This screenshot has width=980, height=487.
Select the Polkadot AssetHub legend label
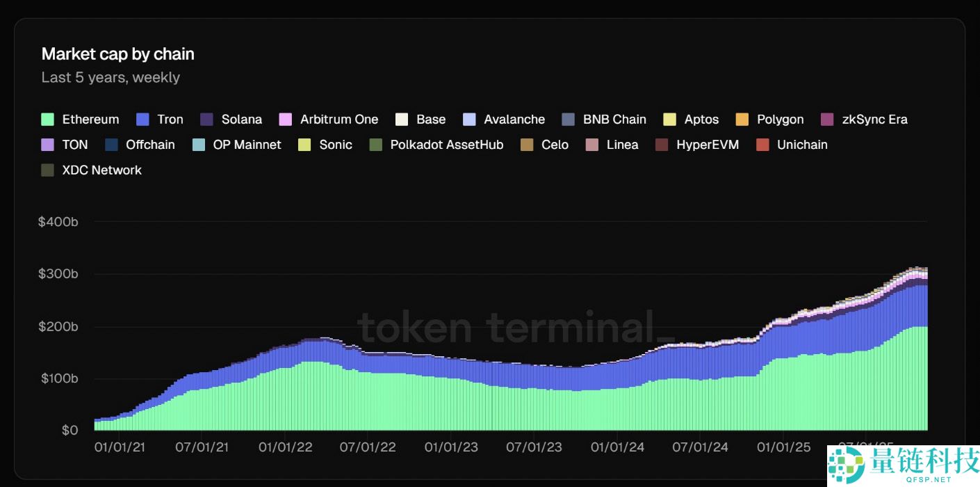[x=446, y=145]
